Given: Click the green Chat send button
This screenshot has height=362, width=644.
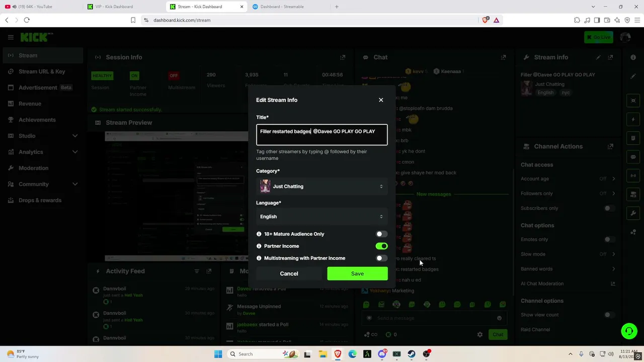Looking at the screenshot, I should 498,334.
